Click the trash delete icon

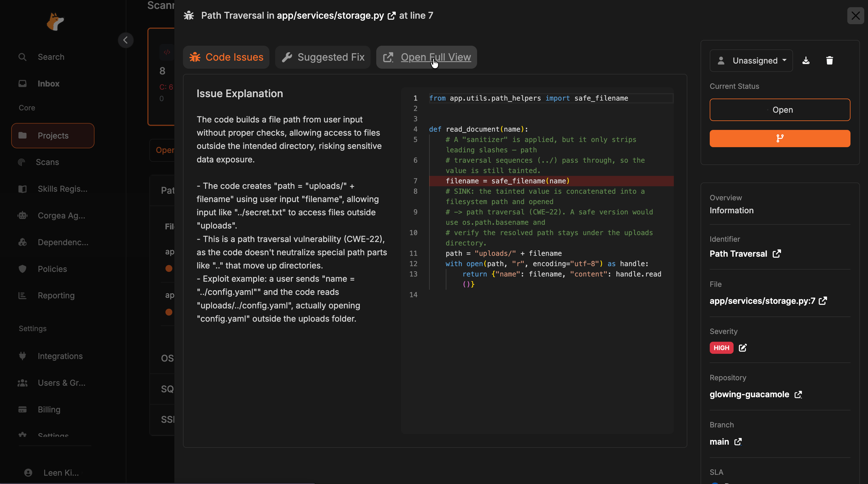click(x=830, y=61)
